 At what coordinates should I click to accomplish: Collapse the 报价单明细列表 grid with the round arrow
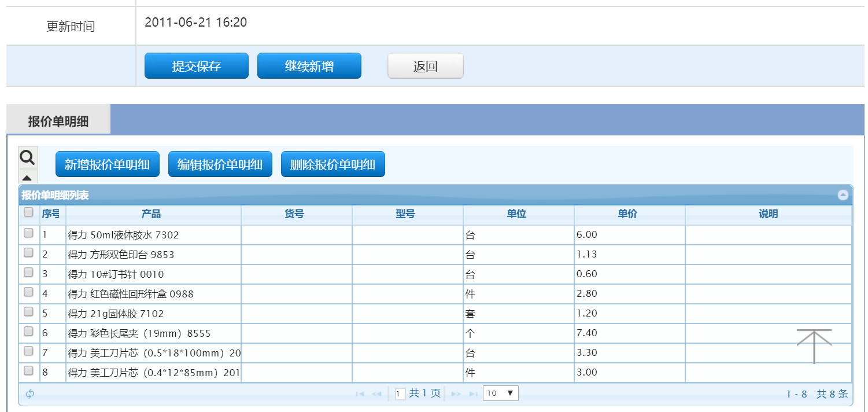coord(843,195)
